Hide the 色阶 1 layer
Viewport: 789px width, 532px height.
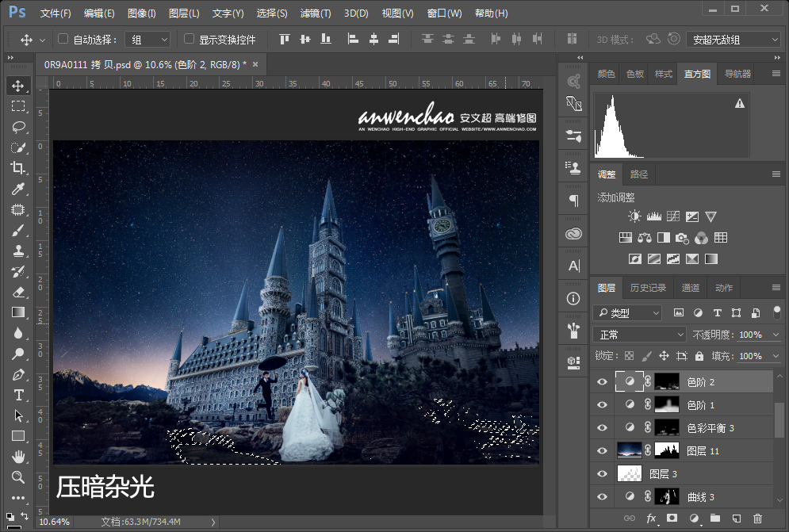click(602, 405)
